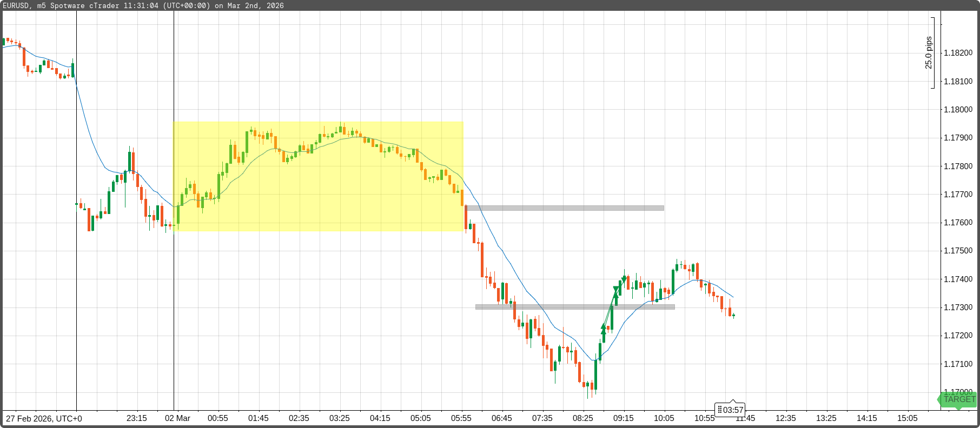Click the 27 Feb 2026, UTC+0 label

coord(44,418)
